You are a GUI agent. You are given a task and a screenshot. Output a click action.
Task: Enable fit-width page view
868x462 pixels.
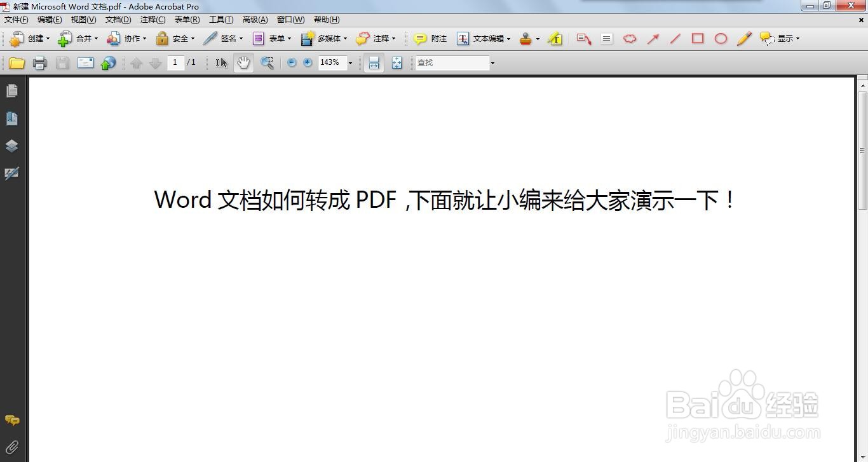pos(374,62)
